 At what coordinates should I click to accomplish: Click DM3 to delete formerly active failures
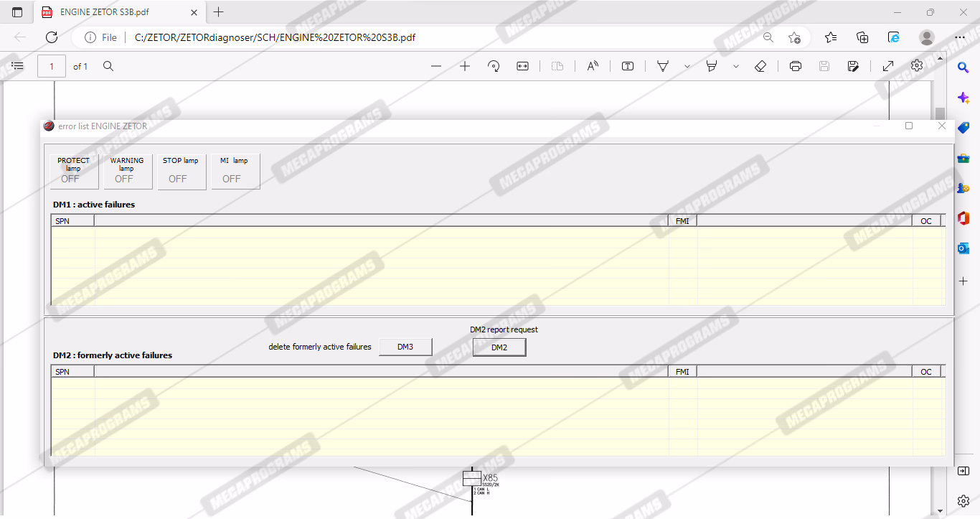pyautogui.click(x=405, y=347)
